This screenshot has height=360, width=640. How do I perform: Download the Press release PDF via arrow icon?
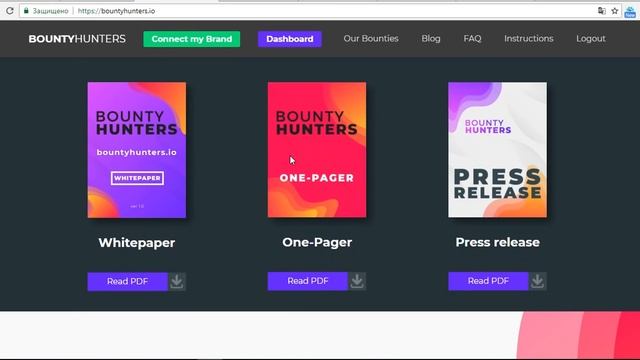click(x=538, y=281)
